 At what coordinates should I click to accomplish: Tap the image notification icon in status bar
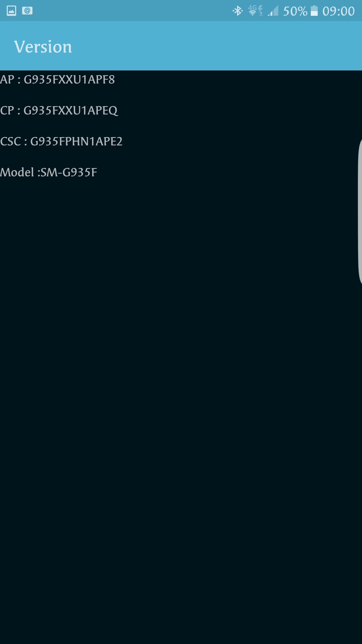[x=11, y=11]
